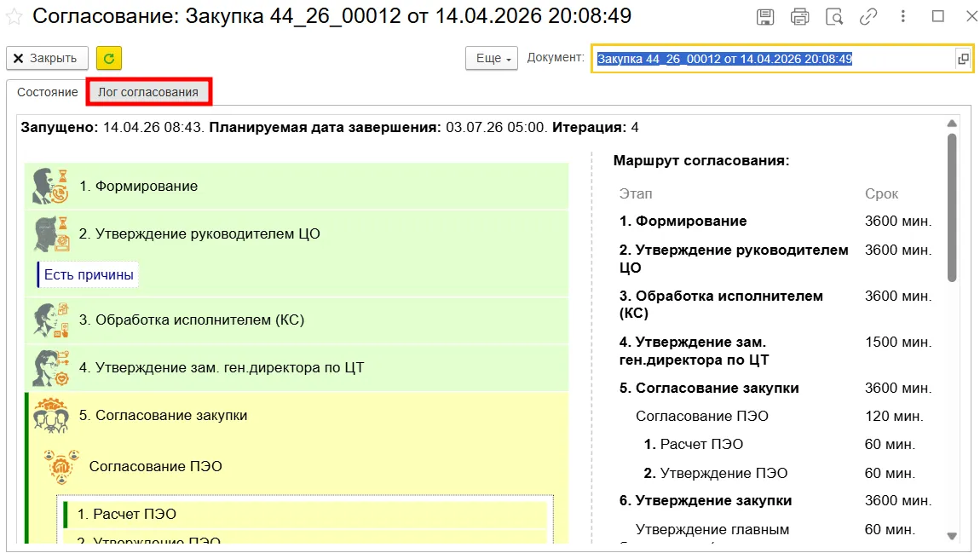Viewport: 980px width, 553px height.
Task: Click icon of stage 1 Формирование
Action: [x=50, y=187]
